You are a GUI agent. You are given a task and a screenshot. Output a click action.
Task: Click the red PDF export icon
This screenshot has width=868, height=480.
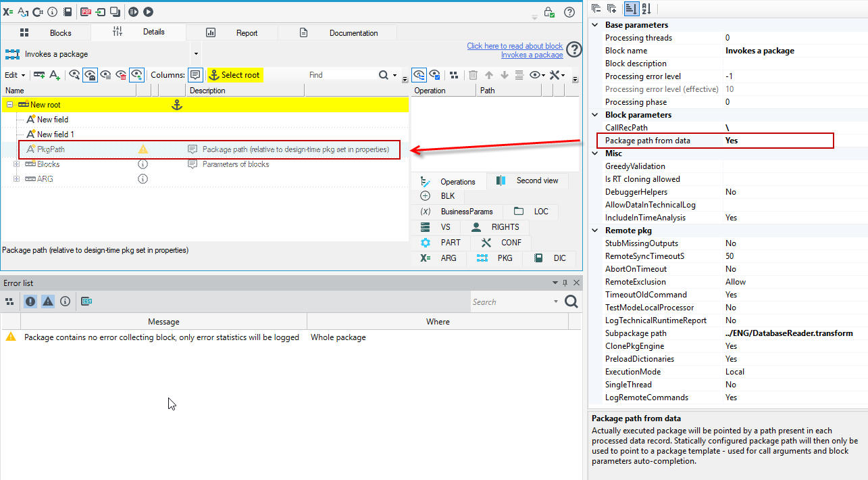86,11
